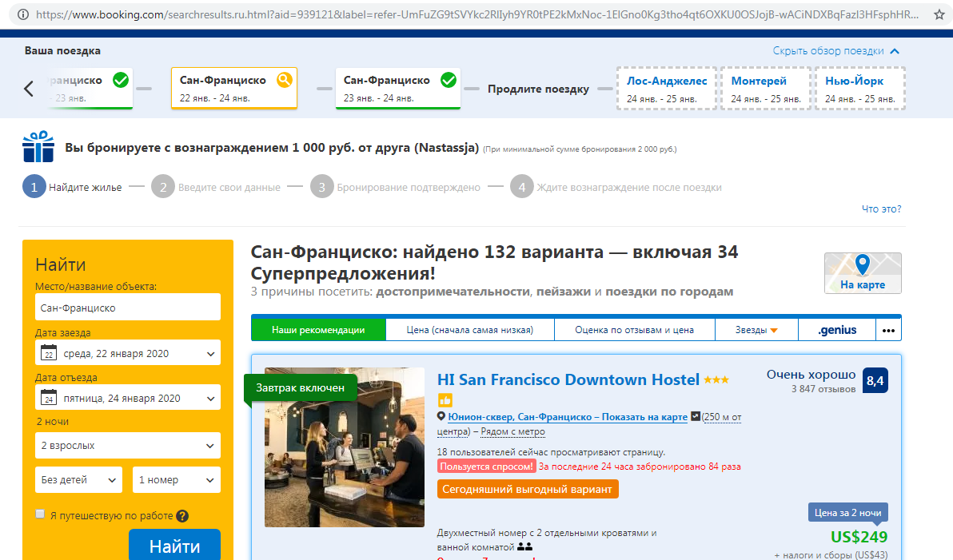
Task: Open the Что это? link
Action: [x=881, y=209]
